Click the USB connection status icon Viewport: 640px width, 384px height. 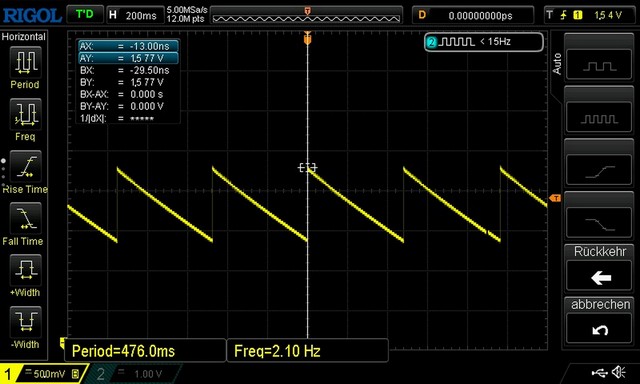coord(599,372)
